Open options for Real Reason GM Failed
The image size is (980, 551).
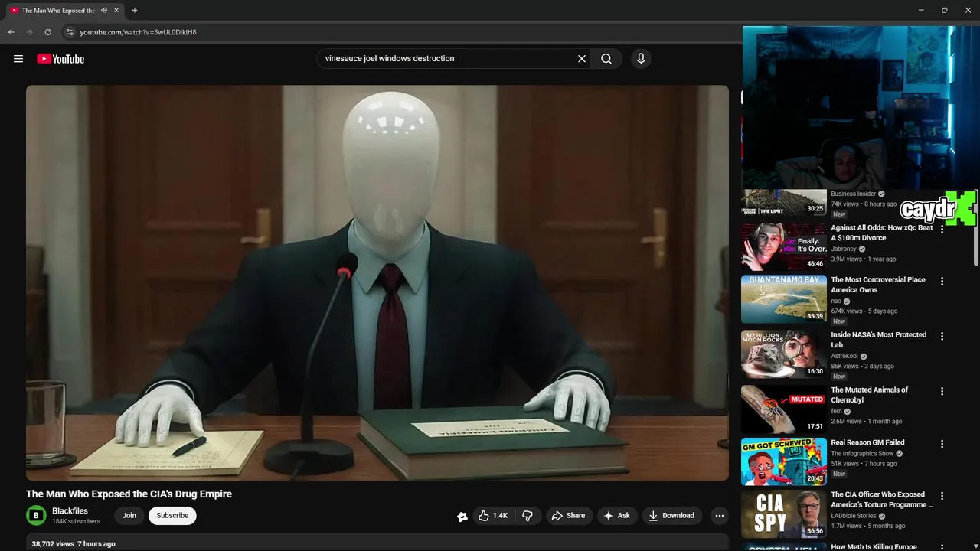(x=942, y=444)
